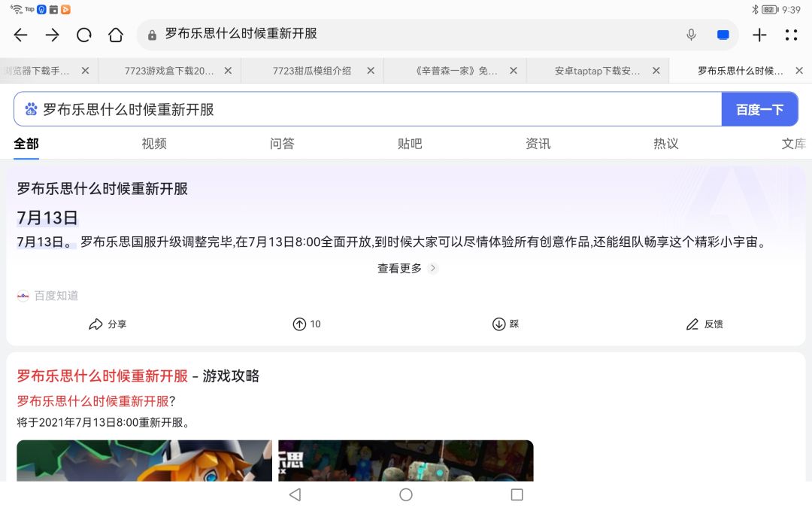Downvote the answer with 踩
The image size is (812, 508).
click(x=505, y=324)
